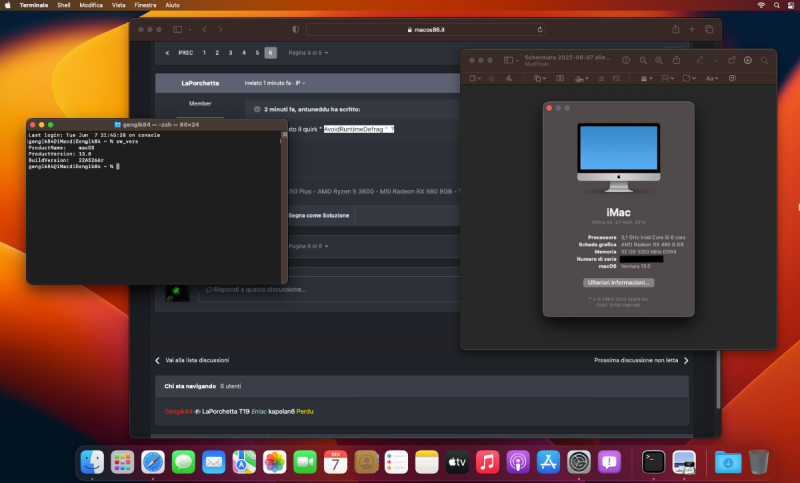Screen dimensions: 800x483
Task: Add new tab in Safari
Action: tap(692, 29)
